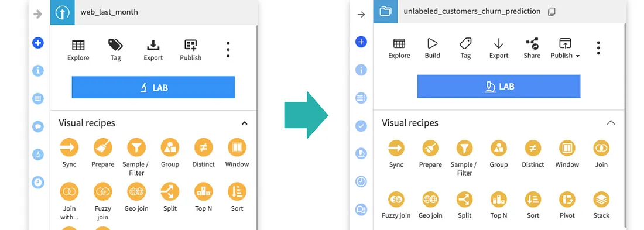Select Distinct recipe in churn_prediction panel
This screenshot has height=230, width=644.
coord(533,148)
